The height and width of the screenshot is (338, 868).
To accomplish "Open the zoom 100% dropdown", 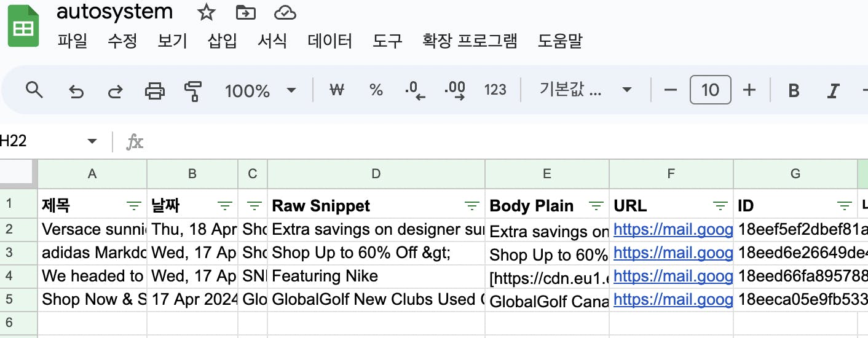I will point(260,91).
